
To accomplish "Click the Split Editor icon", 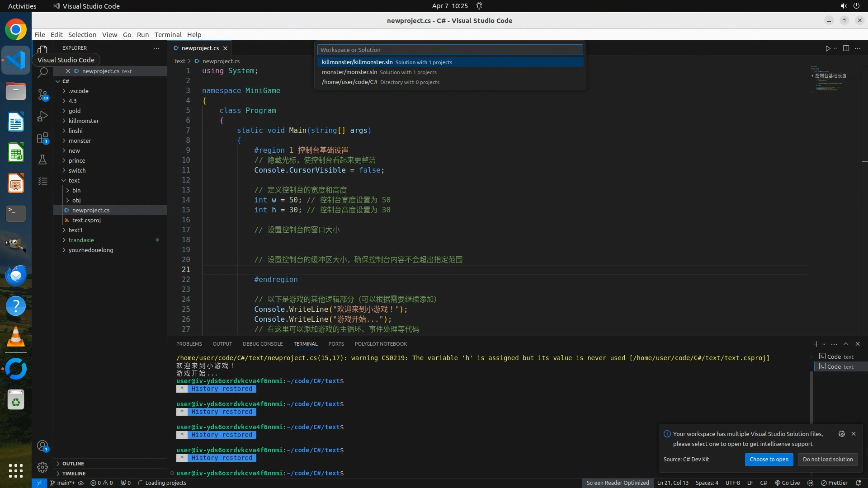I will point(846,48).
